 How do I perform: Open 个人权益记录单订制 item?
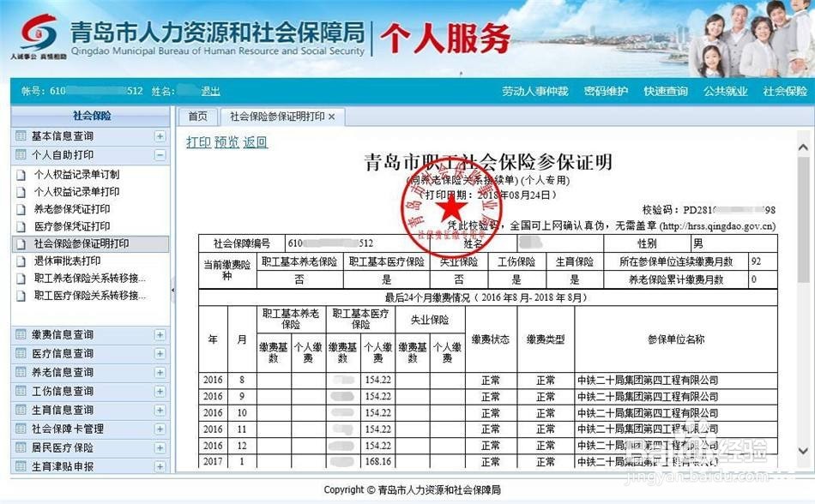point(77,174)
